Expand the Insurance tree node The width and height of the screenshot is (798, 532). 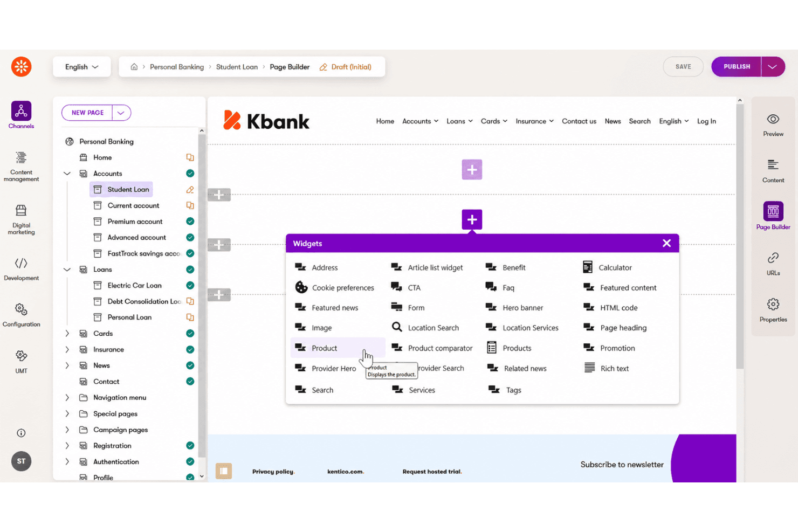pos(67,350)
